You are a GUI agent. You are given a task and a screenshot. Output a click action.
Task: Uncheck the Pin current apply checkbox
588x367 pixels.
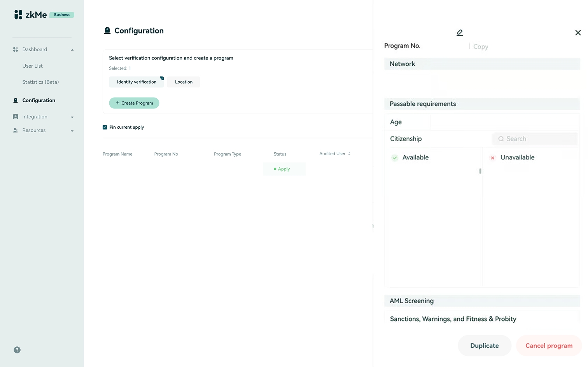coord(105,127)
